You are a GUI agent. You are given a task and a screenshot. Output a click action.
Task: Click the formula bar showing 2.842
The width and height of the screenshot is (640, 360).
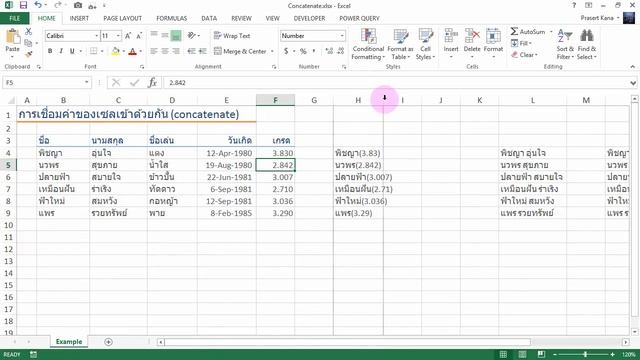pyautogui.click(x=395, y=82)
